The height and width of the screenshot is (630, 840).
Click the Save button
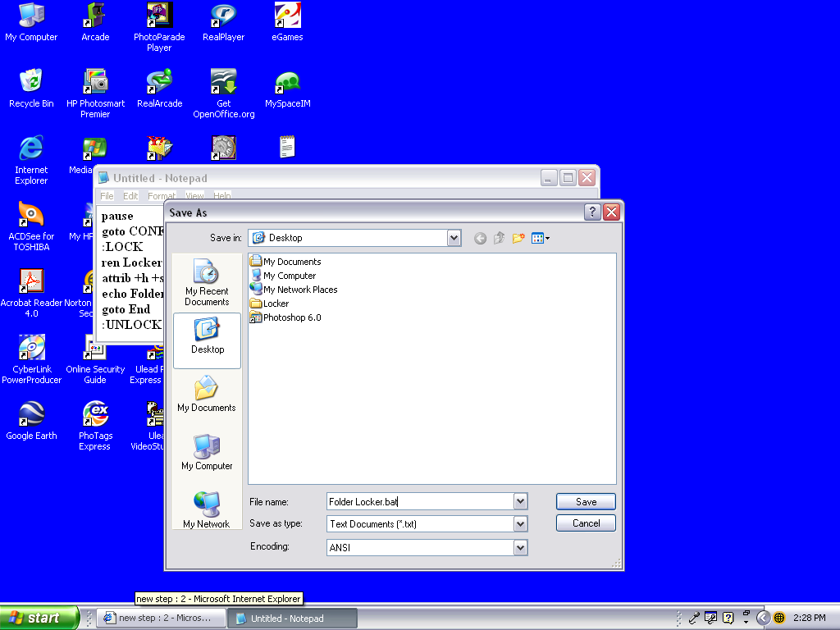[585, 501]
